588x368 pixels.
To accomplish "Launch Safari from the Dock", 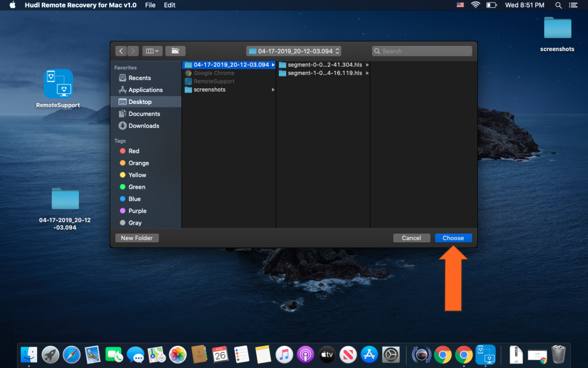I will pyautogui.click(x=72, y=354).
